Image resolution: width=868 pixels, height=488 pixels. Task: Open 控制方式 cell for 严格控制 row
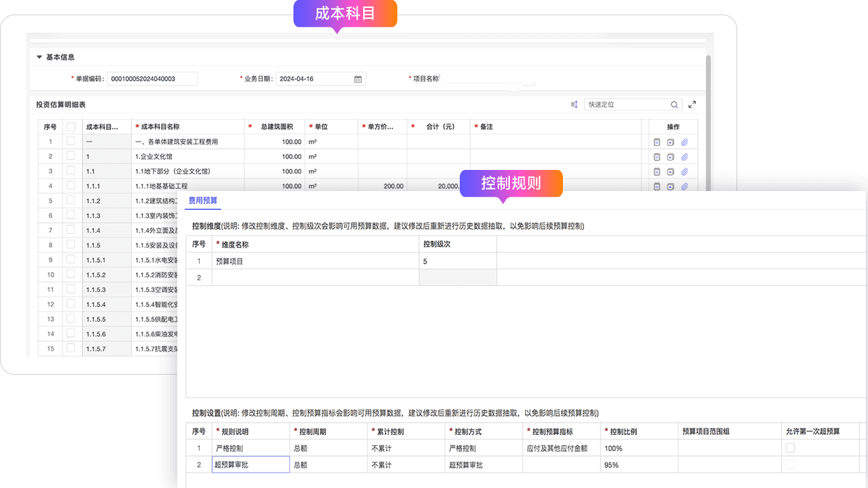(483, 448)
